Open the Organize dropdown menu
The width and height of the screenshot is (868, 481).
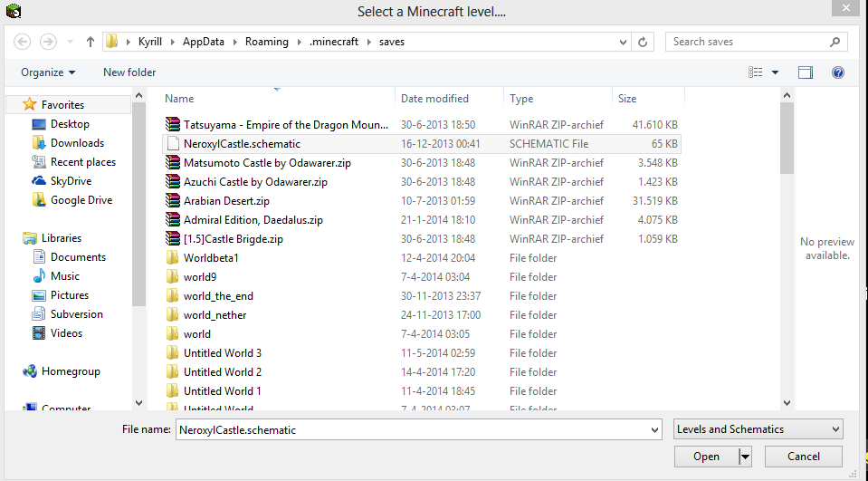coord(48,72)
